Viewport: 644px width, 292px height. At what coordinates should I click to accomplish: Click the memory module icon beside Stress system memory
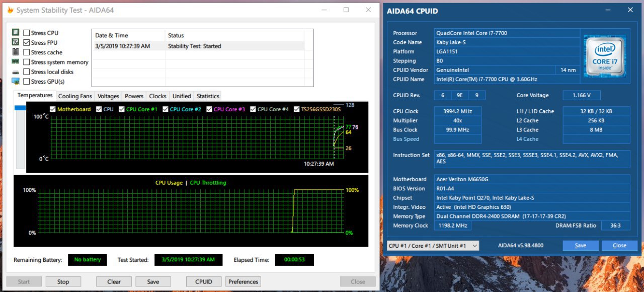click(15, 62)
